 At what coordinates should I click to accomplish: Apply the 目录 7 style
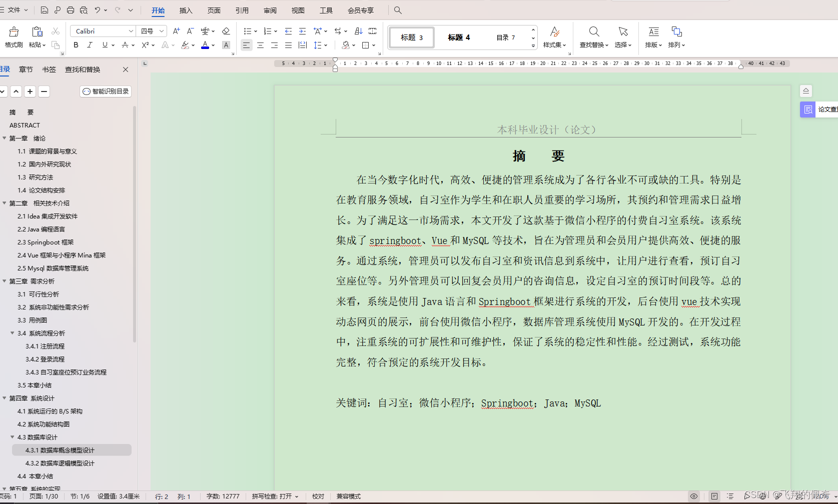506,37
